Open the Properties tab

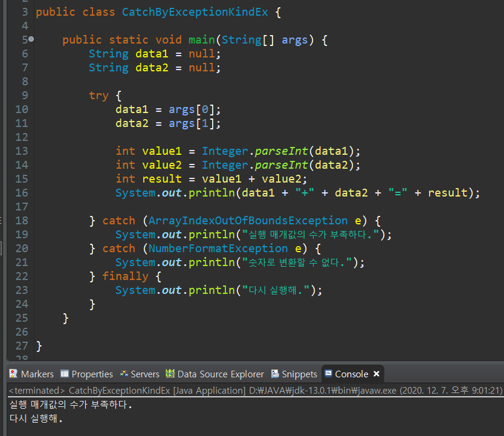87,374
